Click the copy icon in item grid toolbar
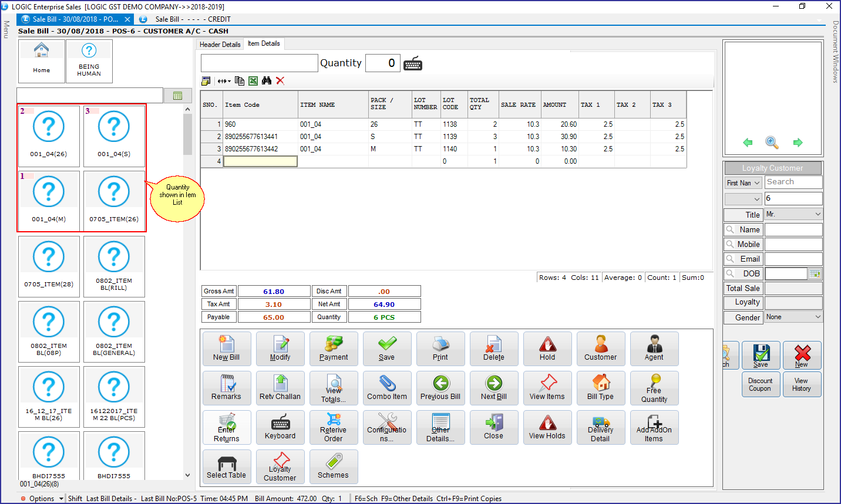The height and width of the screenshot is (504, 841). point(240,81)
